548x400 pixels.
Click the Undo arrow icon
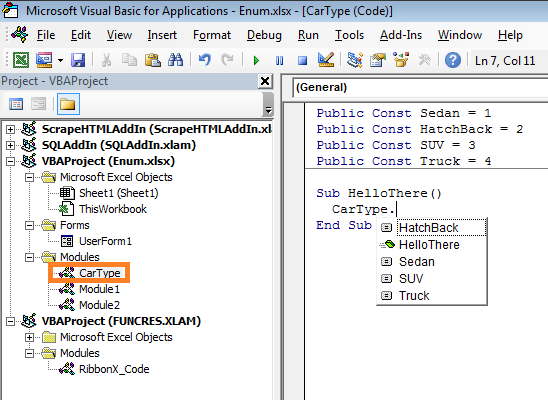click(x=204, y=60)
